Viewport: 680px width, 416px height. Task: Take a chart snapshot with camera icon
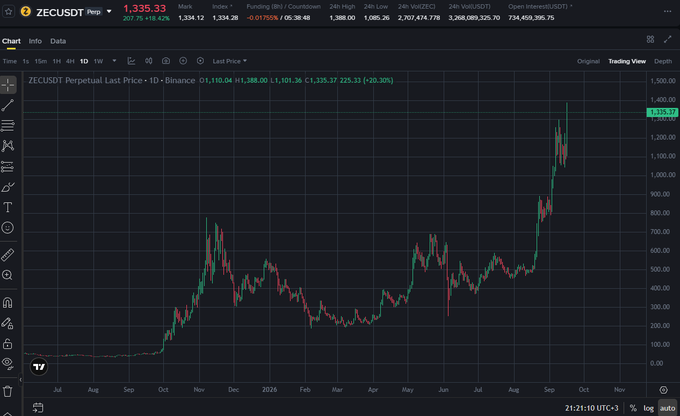[166, 61]
